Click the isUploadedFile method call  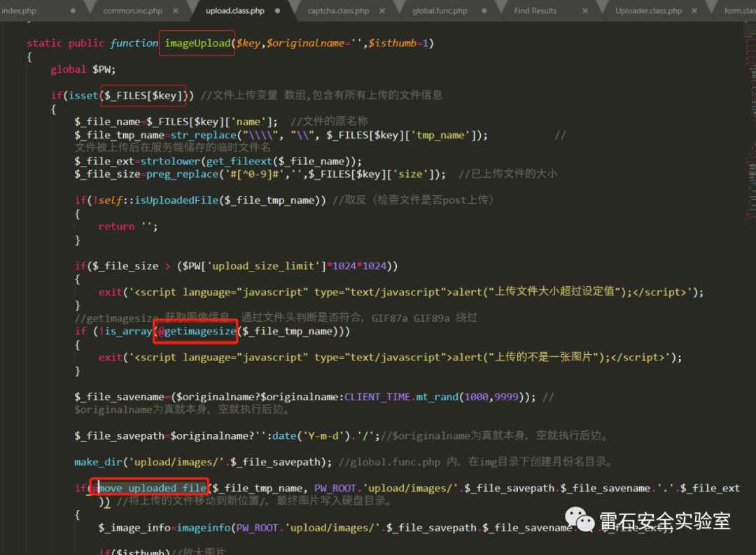(x=176, y=200)
